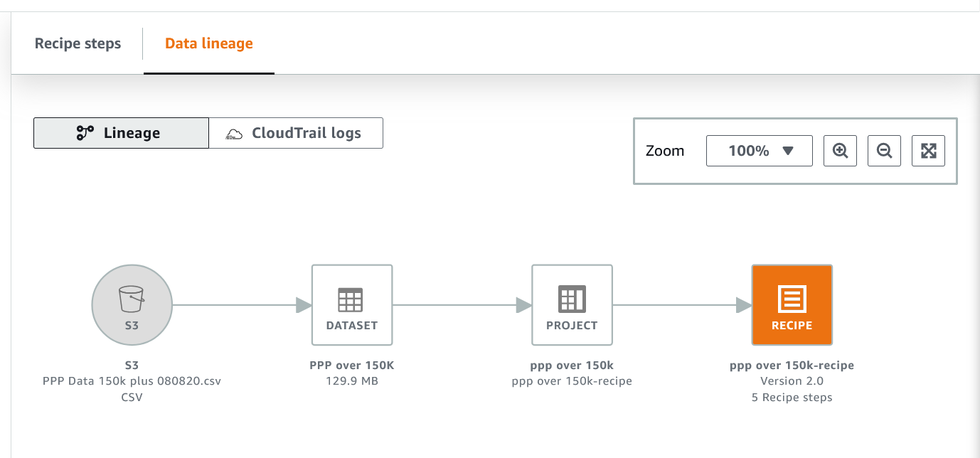Screen dimensions: 980x458
Task: Click the CloudTrail cloud icon
Action: (234, 134)
